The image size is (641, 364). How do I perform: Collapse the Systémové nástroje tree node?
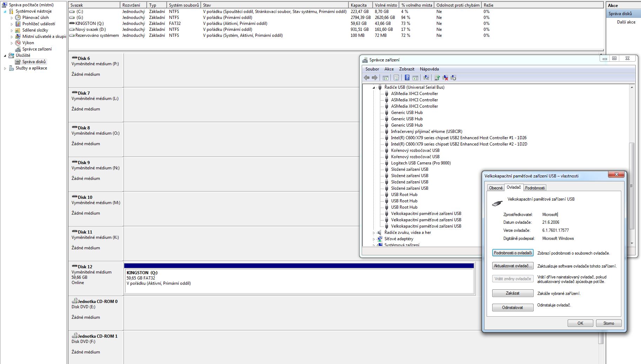(x=5, y=12)
